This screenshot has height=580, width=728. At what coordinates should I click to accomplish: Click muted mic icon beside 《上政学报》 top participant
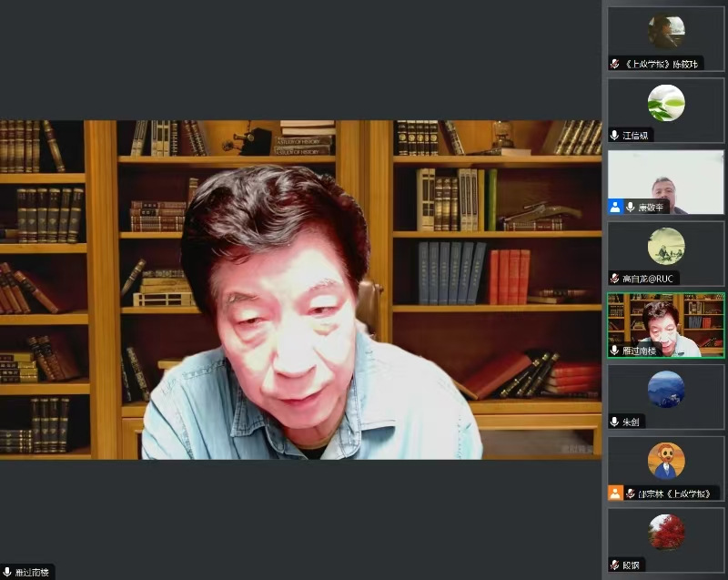coord(615,64)
